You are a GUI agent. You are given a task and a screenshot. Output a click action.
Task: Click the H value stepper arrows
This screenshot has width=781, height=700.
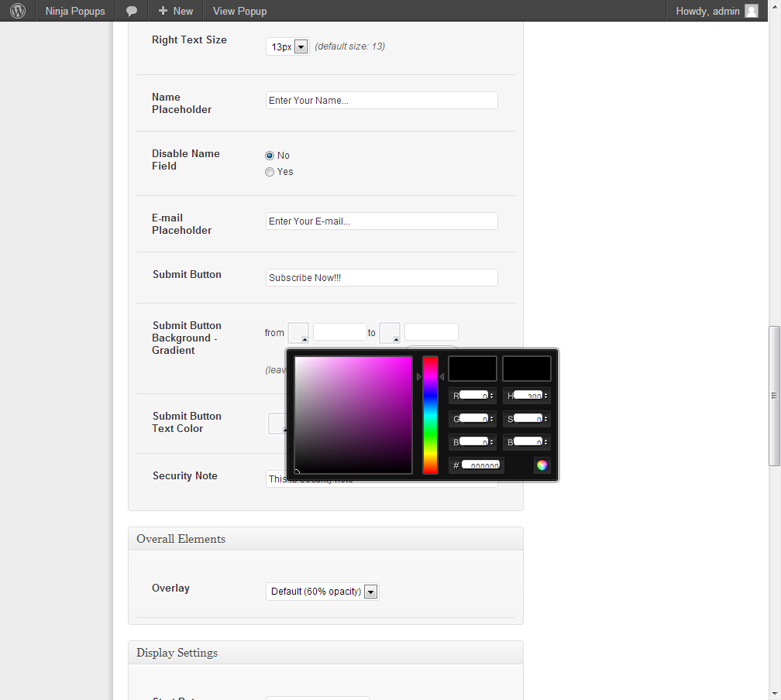tap(546, 396)
